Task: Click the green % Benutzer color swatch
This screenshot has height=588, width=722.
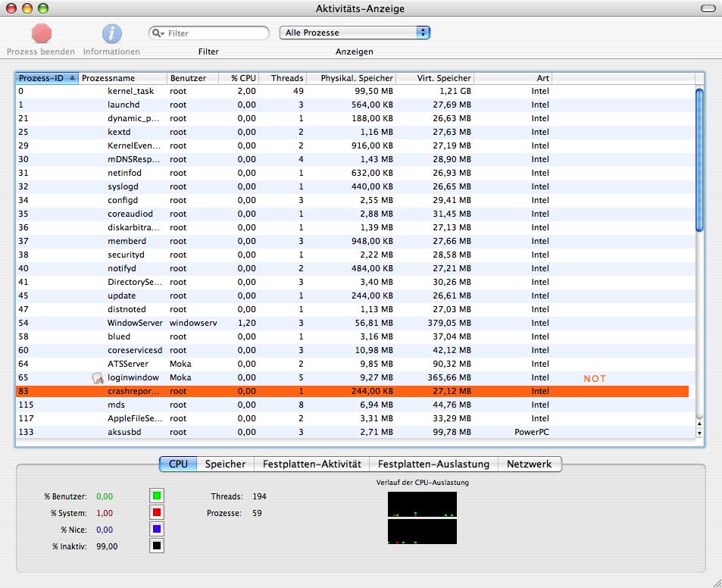Action: (157, 496)
